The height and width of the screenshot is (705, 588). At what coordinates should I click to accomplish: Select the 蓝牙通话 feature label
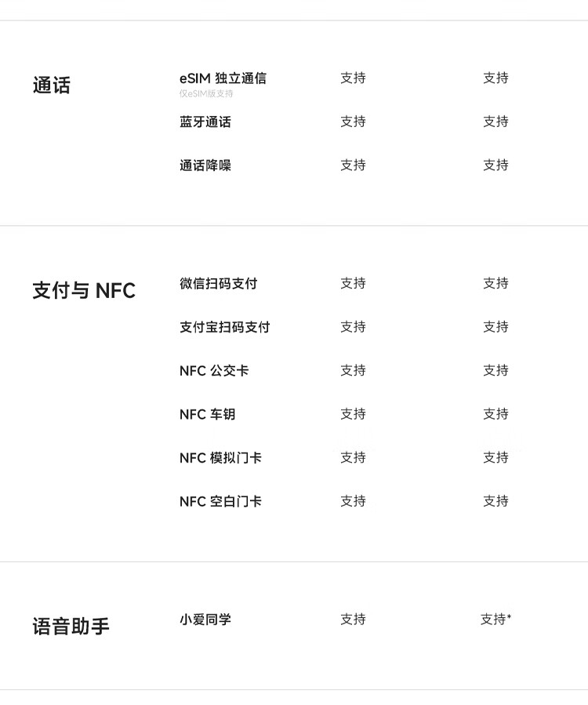click(x=205, y=122)
